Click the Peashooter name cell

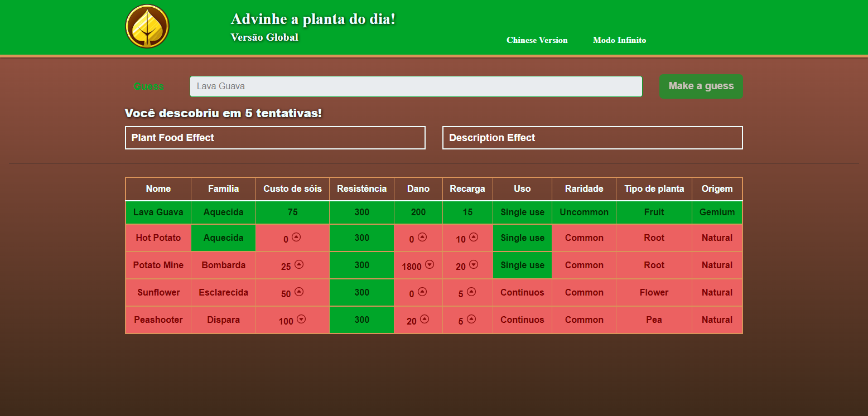click(158, 320)
